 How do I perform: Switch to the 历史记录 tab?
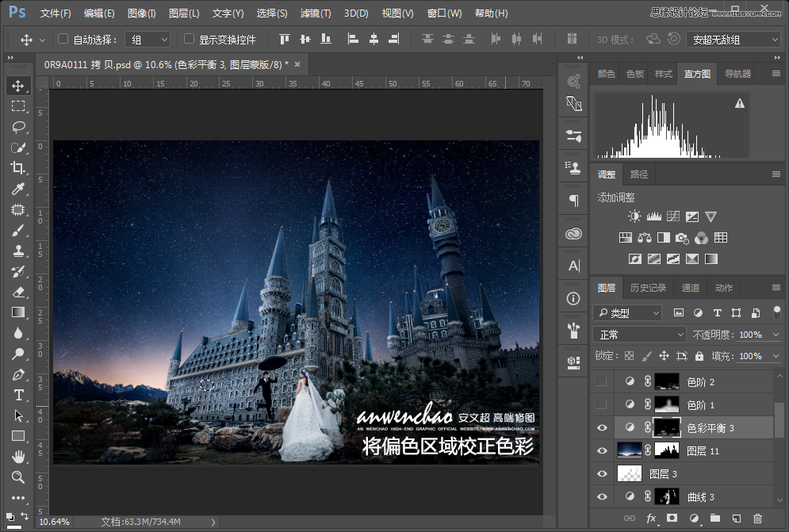pos(648,288)
